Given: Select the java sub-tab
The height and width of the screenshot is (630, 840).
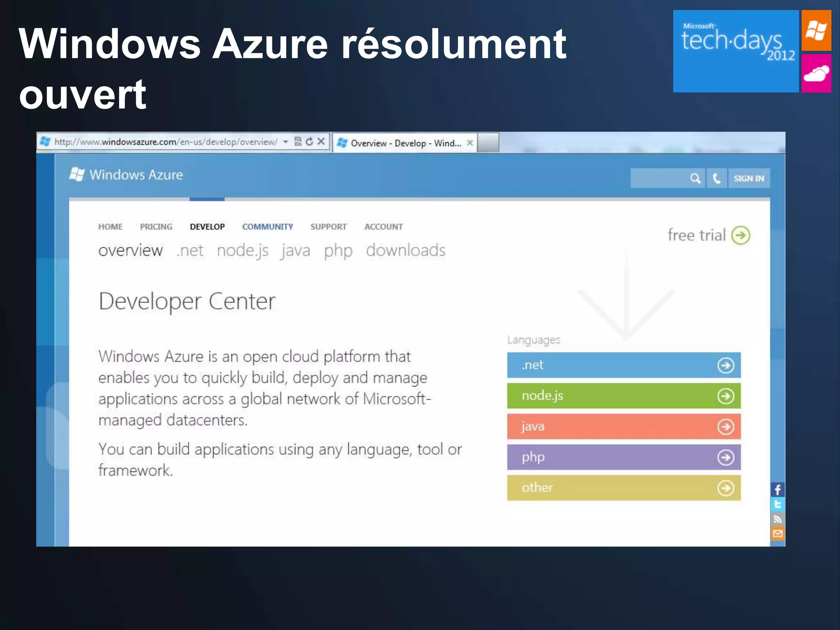Looking at the screenshot, I should tap(296, 251).
